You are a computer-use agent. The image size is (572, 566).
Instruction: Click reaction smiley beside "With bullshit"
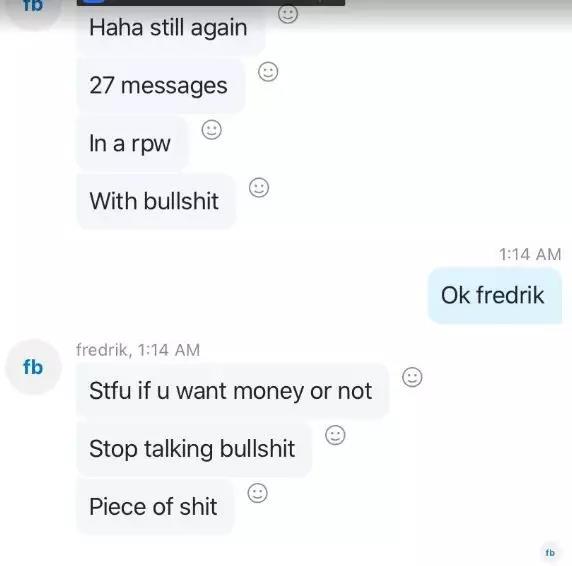[x=259, y=187]
